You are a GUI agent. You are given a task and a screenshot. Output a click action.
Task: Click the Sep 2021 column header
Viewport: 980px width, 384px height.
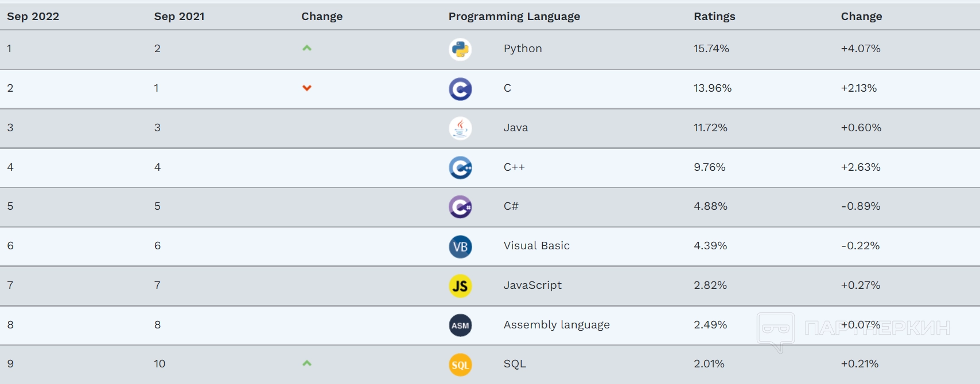[179, 17]
